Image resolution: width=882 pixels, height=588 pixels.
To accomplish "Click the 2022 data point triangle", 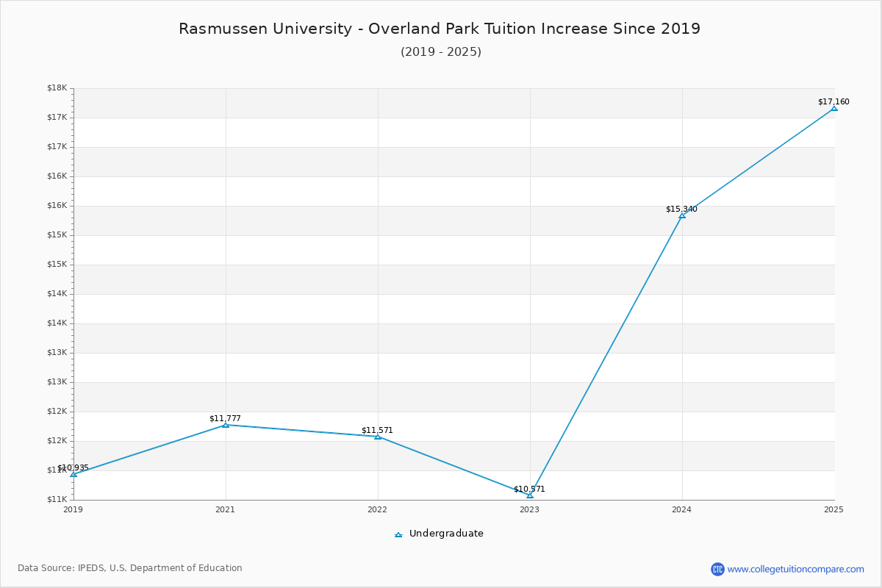I will point(378,437).
